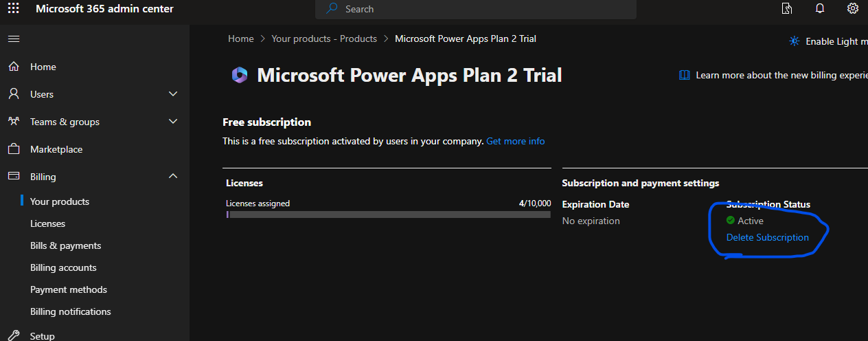
Task: Open the app launcher waffle icon
Action: pyautogui.click(x=14, y=9)
